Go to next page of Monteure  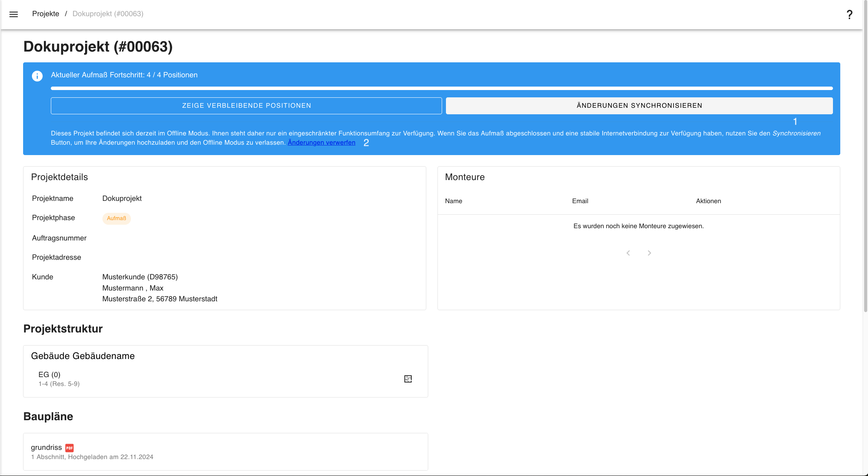click(x=649, y=253)
